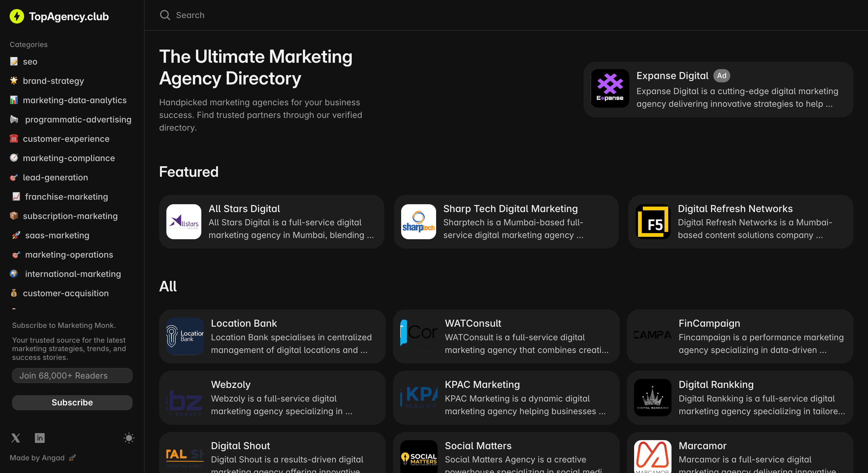Image resolution: width=868 pixels, height=473 pixels.
Task: Click the TopAgency.club site title
Action: coord(69,16)
